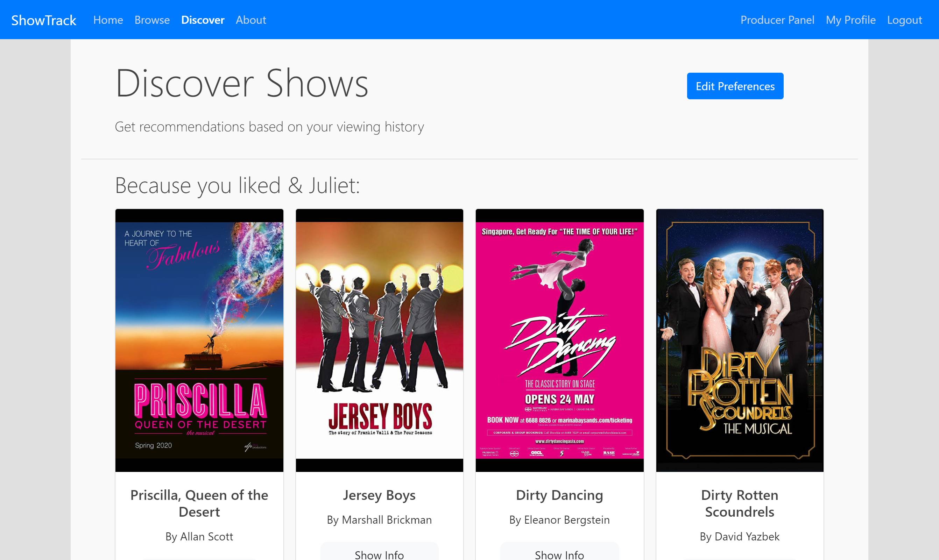Click Show Info under Dirty Dancing
939x560 pixels.
pyautogui.click(x=559, y=554)
